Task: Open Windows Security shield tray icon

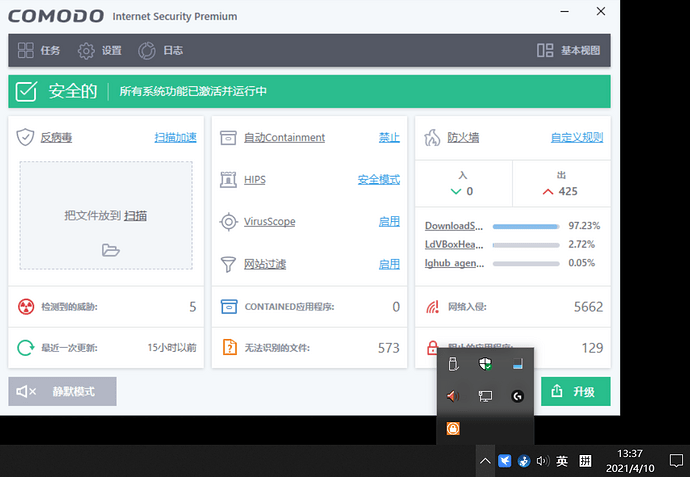Action: coord(485,364)
